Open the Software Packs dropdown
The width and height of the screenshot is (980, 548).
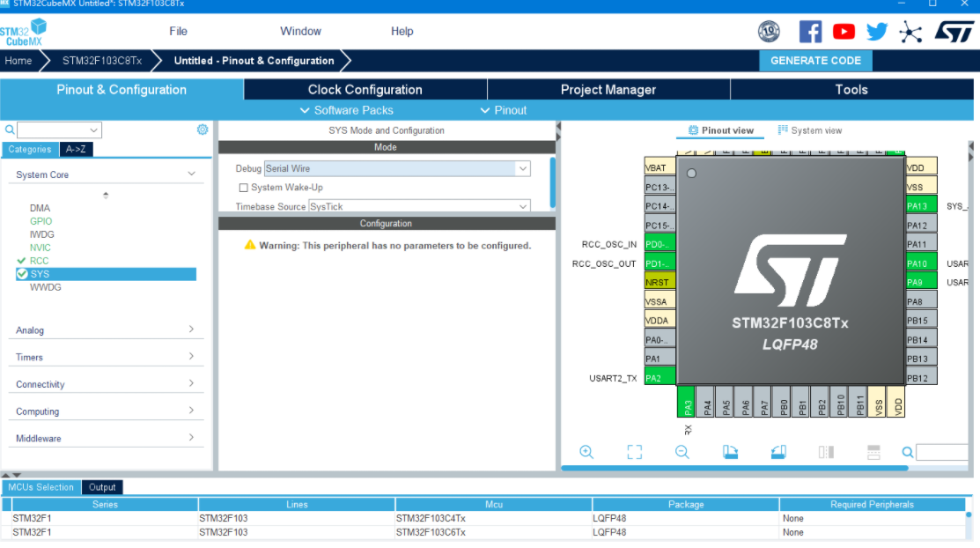tap(347, 110)
